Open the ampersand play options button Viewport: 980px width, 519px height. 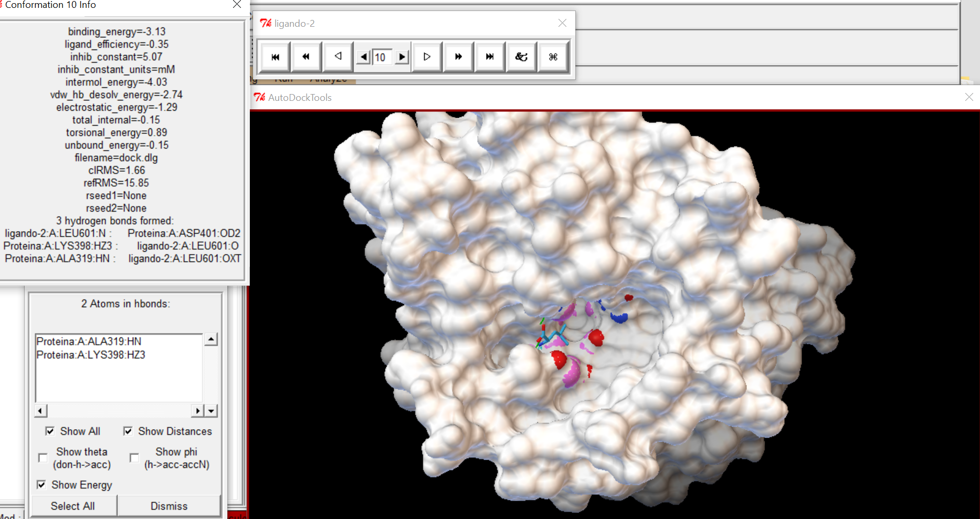(521, 57)
